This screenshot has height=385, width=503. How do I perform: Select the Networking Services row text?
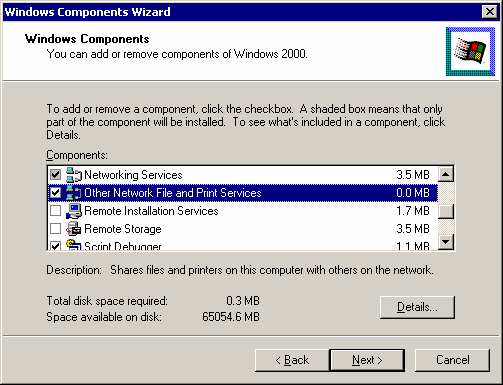point(133,175)
